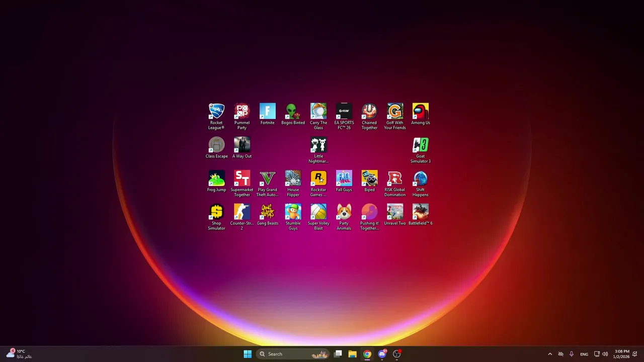This screenshot has height=362, width=644.
Task: Open the House Flipper shortcut
Action: click(x=293, y=184)
